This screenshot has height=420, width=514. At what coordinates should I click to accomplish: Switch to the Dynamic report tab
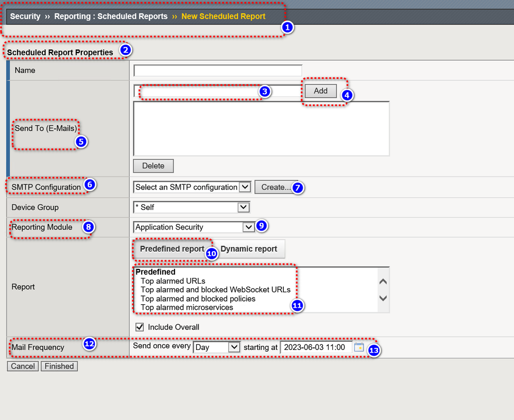[x=249, y=249]
